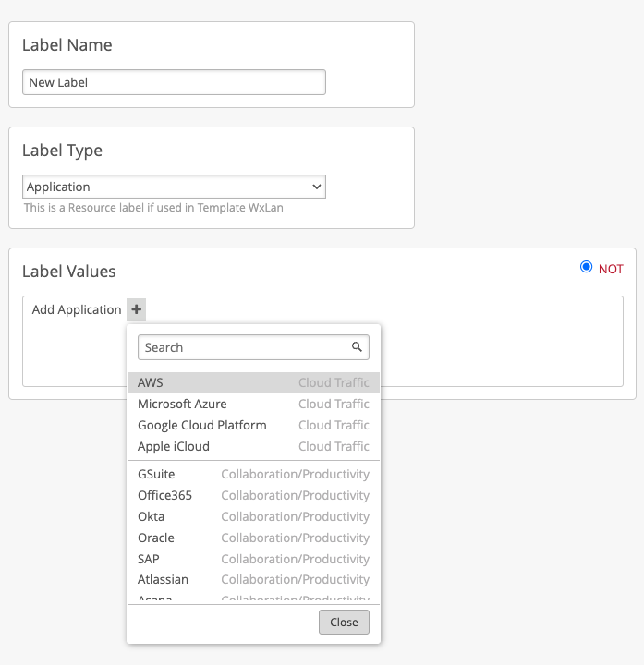Click the Label Name text field
The width and height of the screenshot is (644, 665).
[x=174, y=82]
